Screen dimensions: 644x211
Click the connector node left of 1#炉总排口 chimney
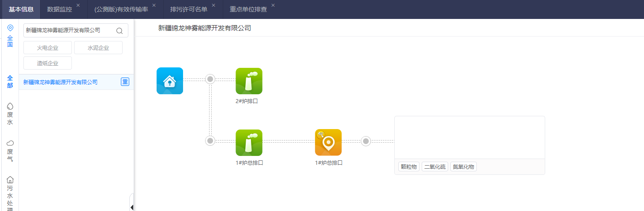click(x=210, y=141)
